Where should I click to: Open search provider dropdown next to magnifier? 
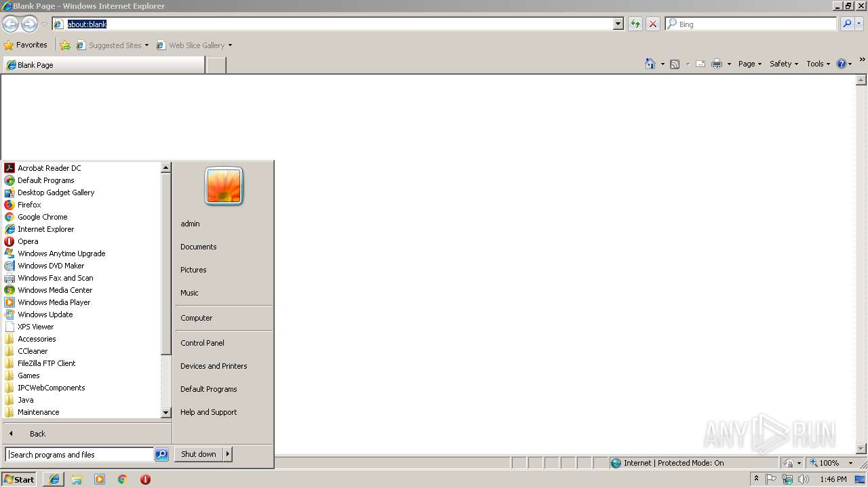coord(859,24)
